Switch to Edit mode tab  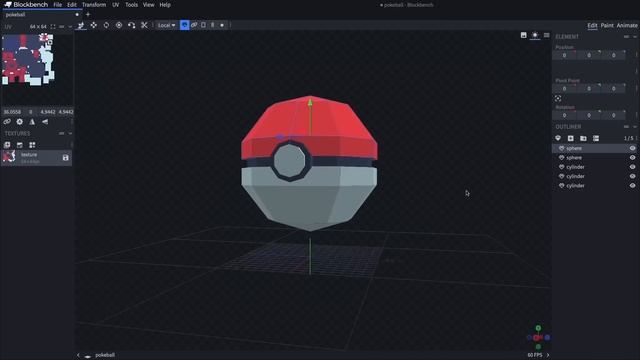[x=592, y=25]
